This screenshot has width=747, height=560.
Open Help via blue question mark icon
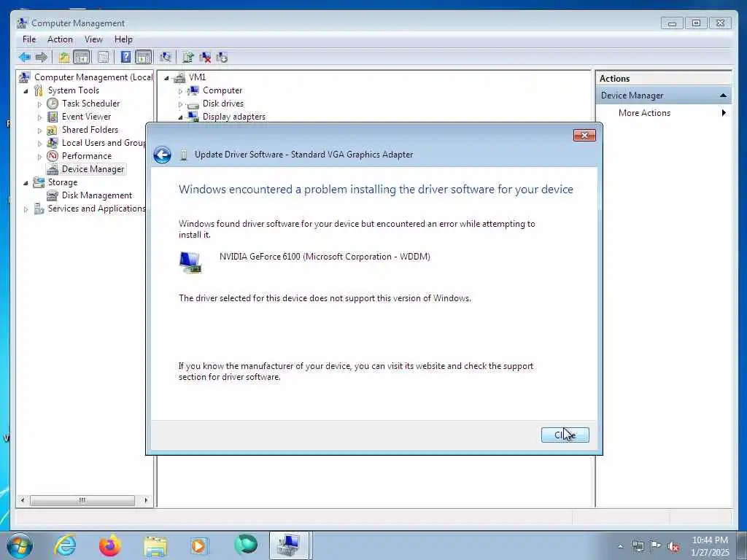(125, 58)
